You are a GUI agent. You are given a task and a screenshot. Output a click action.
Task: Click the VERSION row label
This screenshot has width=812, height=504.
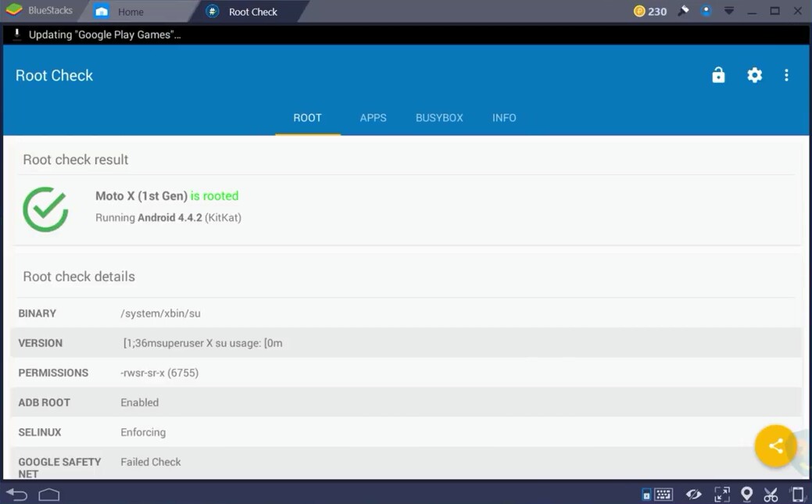41,343
